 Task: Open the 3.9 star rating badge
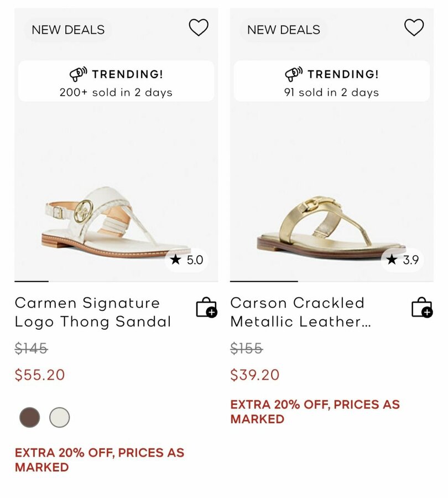coord(403,260)
